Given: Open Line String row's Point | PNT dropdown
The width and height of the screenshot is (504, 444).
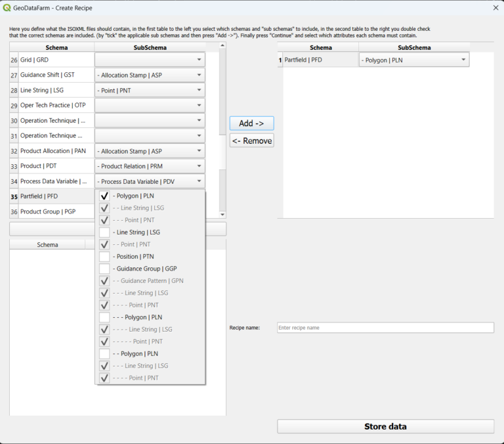Looking at the screenshot, I should (x=150, y=91).
